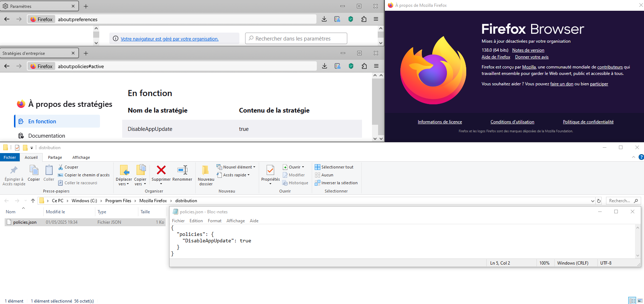Screen dimensions: 644x304
Task: Open new tab beside Stratégies d'entreprise tab
Action: point(86,53)
